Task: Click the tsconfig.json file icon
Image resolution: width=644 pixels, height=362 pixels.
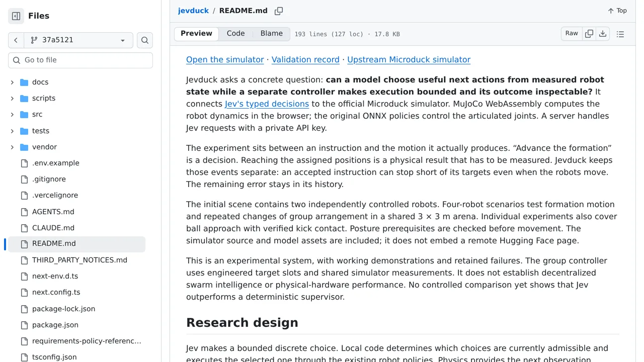Action: 24,357
